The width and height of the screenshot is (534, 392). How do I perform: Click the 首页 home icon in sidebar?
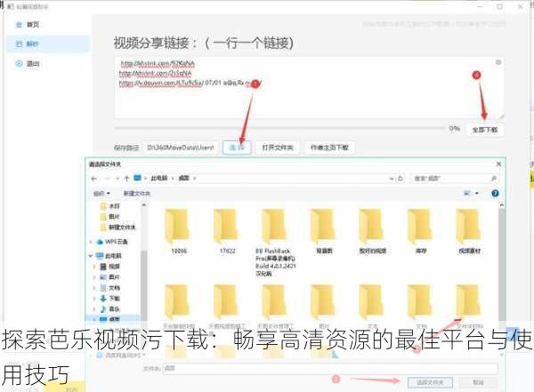(x=19, y=25)
